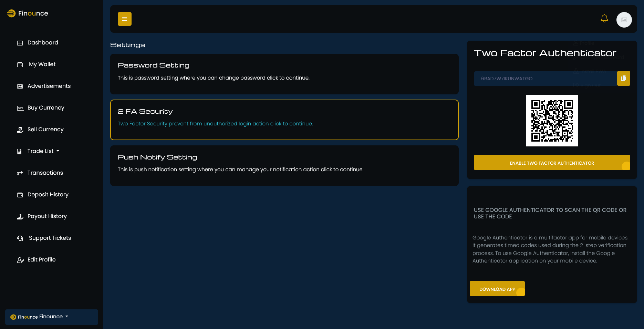Focus the 2FA secret key field
644x329 pixels.
[546, 79]
